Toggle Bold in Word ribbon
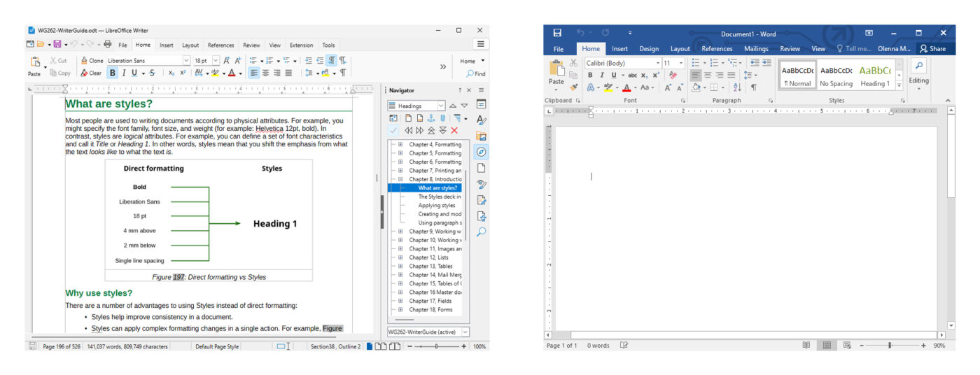Viewport: 980px width, 375px height. [590, 75]
